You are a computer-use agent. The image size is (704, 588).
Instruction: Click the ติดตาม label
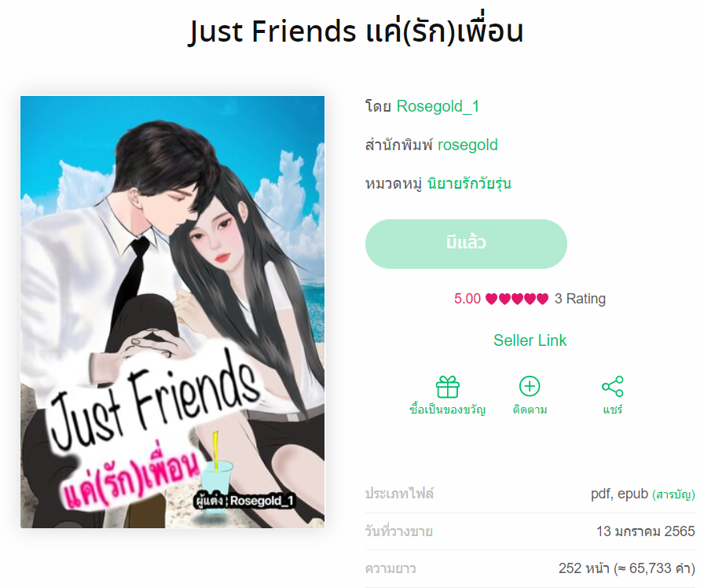pyautogui.click(x=530, y=410)
